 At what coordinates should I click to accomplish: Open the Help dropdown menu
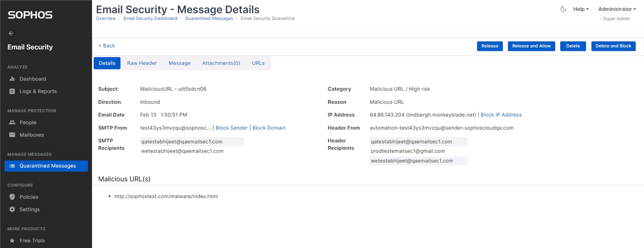(581, 9)
